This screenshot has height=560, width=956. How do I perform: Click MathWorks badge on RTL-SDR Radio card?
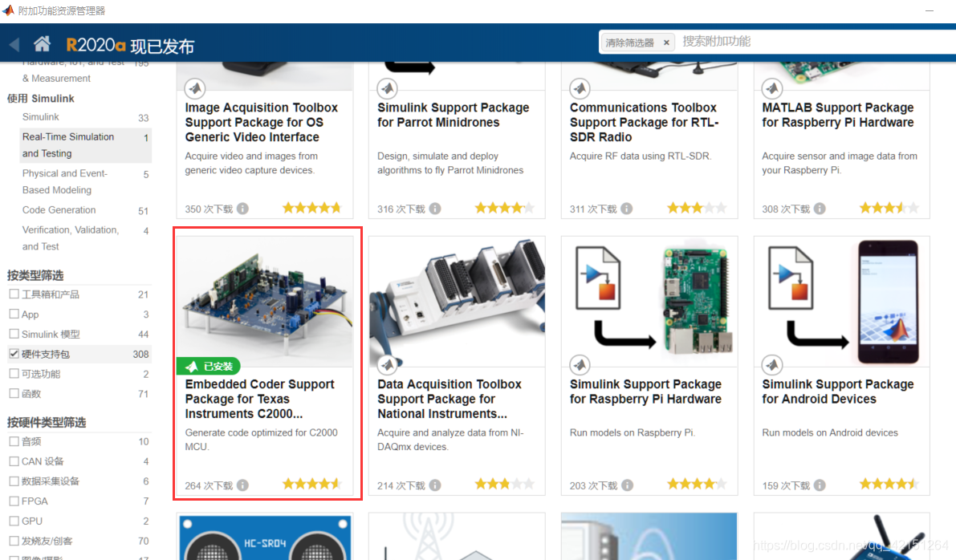coord(580,88)
